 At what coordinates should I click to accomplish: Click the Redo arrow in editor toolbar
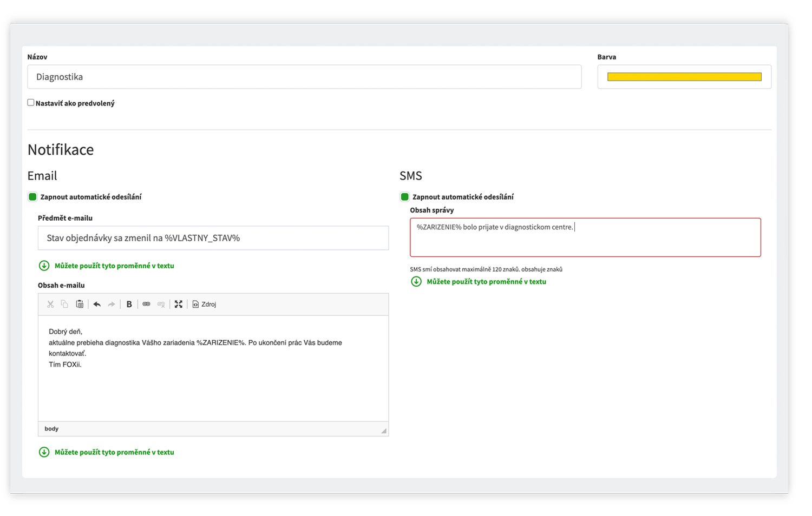click(x=112, y=305)
